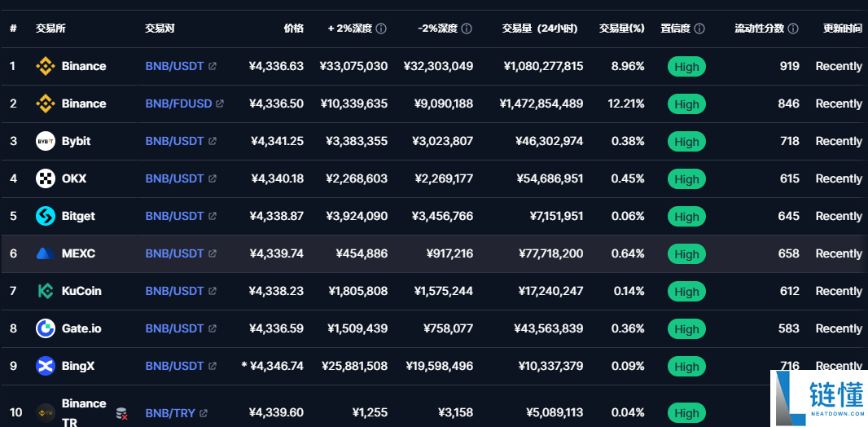Click external link icon in the KuCoin row
This screenshot has width=868, height=427.
tap(212, 291)
